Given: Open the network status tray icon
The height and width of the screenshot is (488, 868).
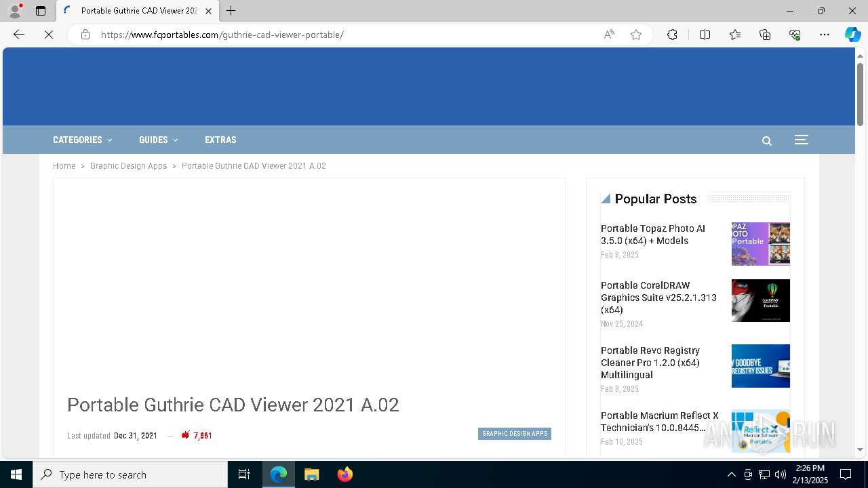Looking at the screenshot, I should coord(764,474).
